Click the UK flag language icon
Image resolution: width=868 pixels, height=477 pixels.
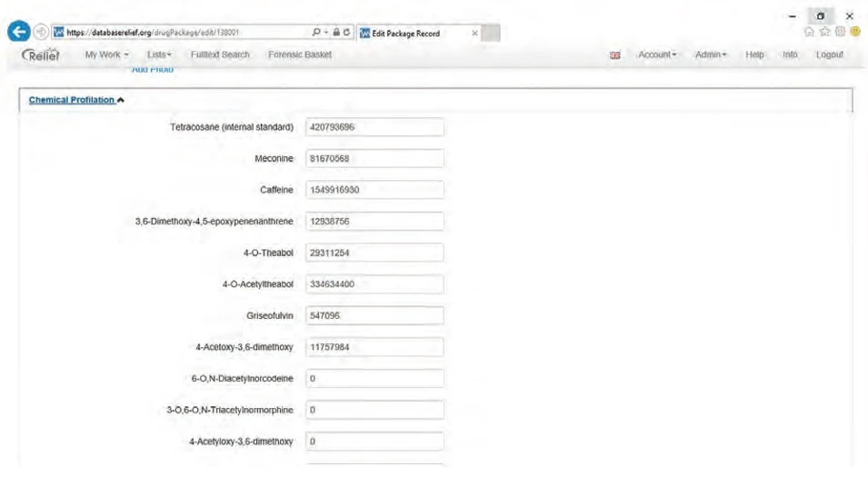[614, 56]
